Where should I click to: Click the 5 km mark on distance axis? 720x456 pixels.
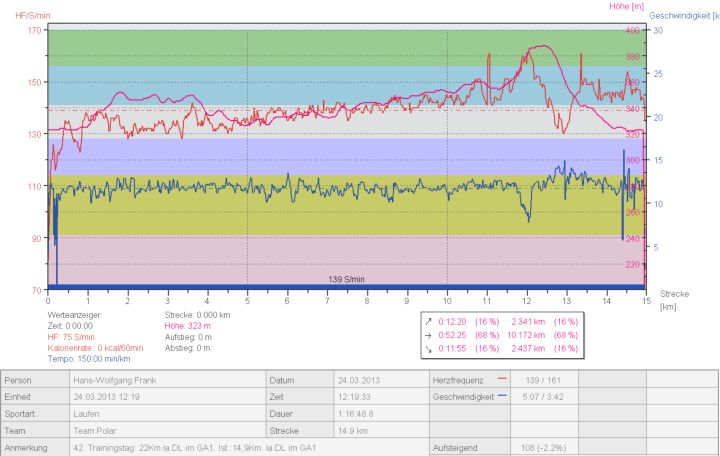pos(247,300)
